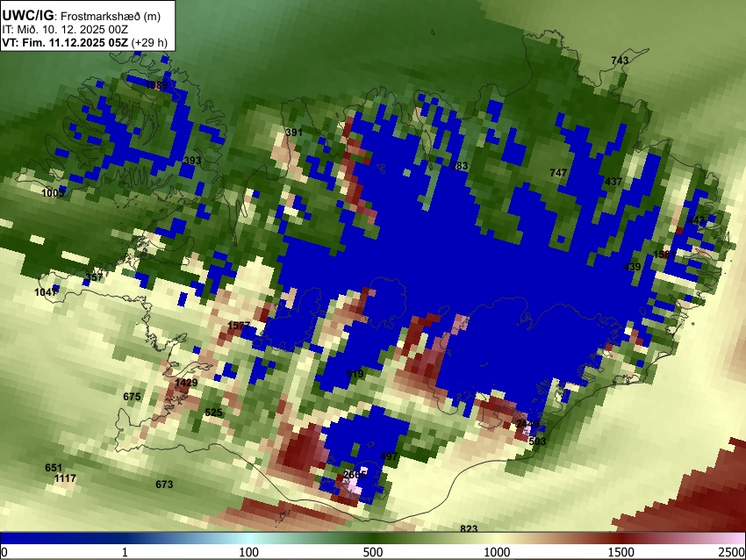746x560 pixels.
Task: Click the map value 443 on the east coast
Action: point(696,221)
